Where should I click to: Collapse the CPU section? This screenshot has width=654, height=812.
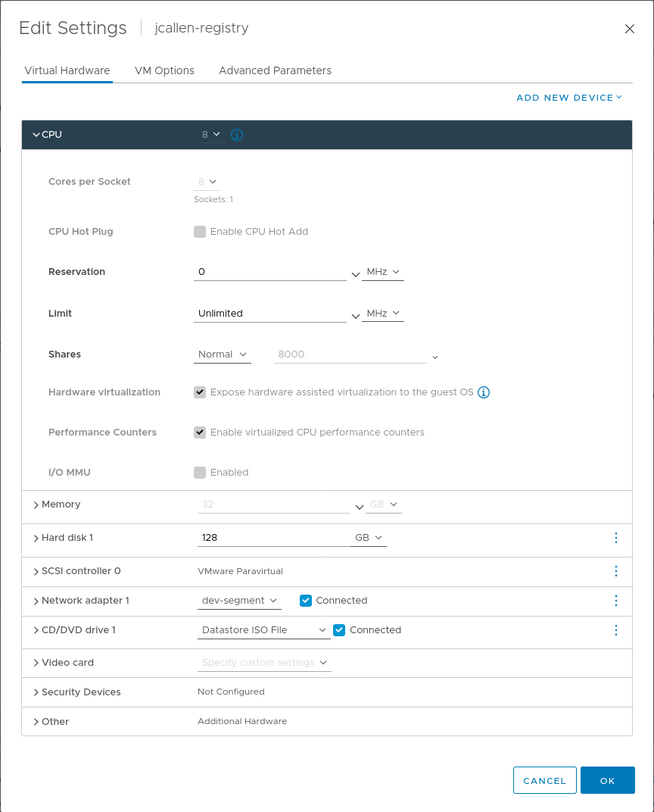click(x=36, y=135)
